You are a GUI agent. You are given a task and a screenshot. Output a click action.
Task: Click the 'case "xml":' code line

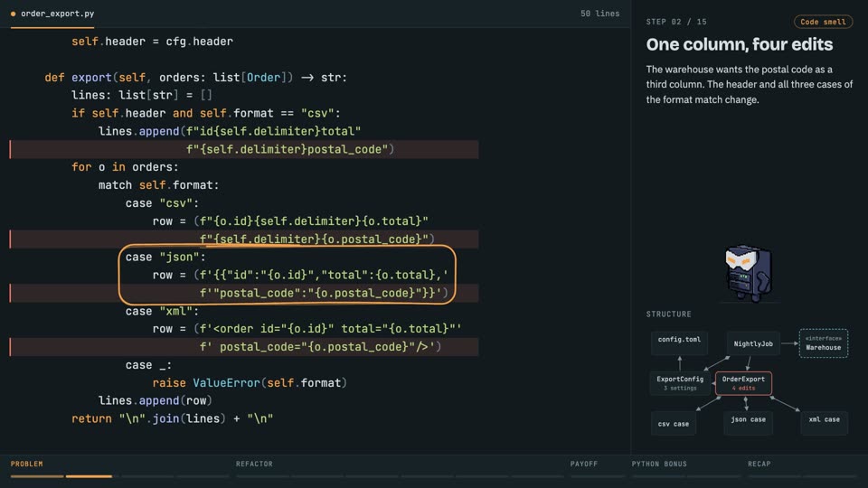tap(162, 311)
